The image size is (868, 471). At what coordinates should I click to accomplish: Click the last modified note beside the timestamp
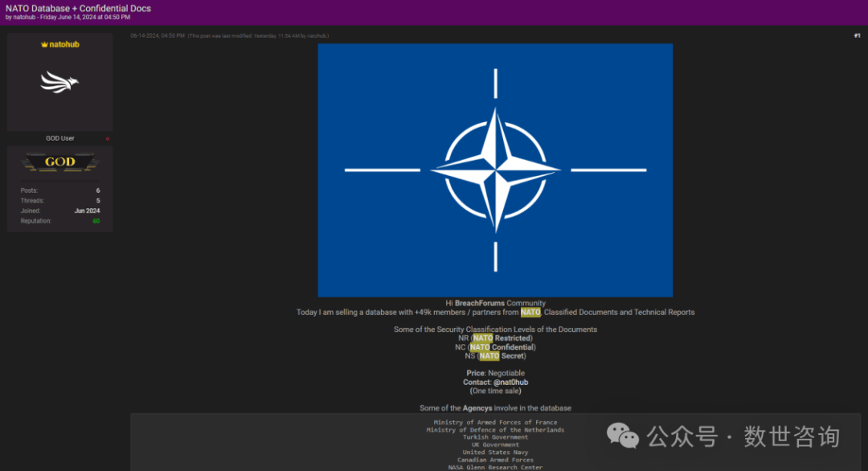pyautogui.click(x=258, y=36)
